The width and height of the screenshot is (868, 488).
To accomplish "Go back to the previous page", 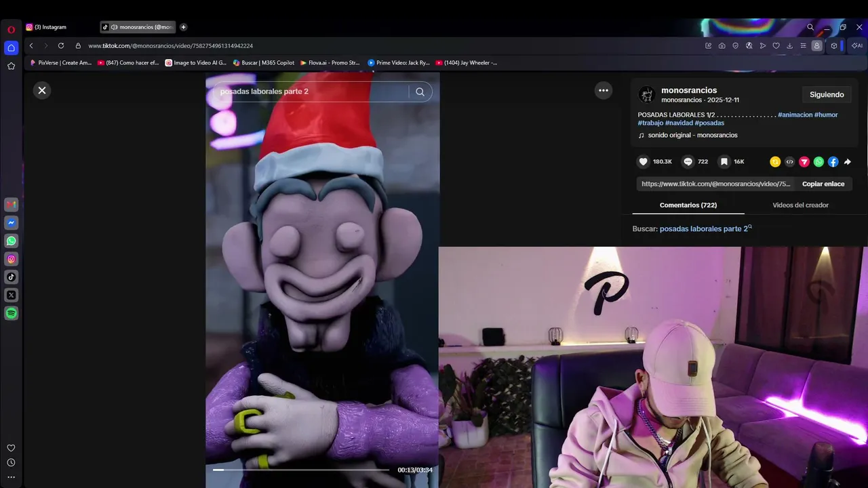I will pos(31,45).
